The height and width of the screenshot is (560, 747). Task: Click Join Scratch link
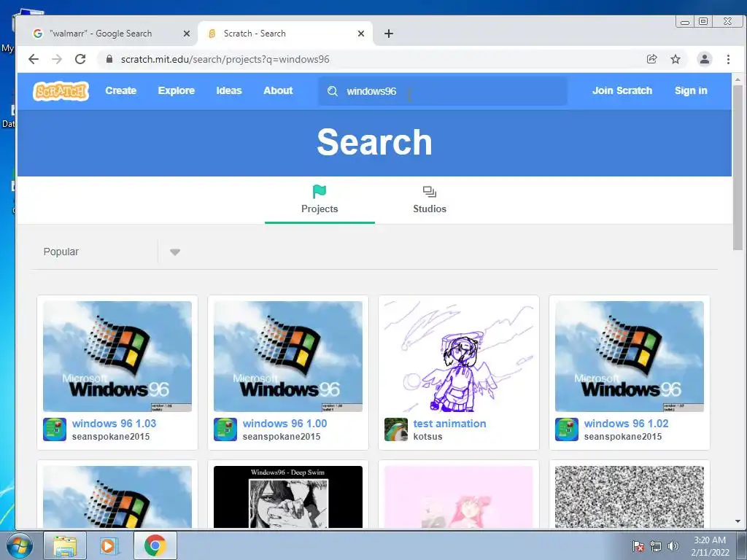[x=622, y=90]
